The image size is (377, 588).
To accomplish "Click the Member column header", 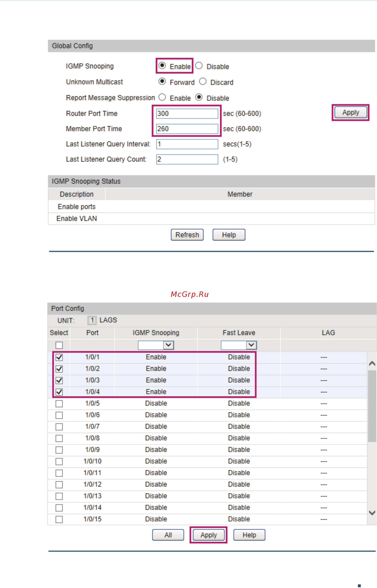I will tap(240, 194).
